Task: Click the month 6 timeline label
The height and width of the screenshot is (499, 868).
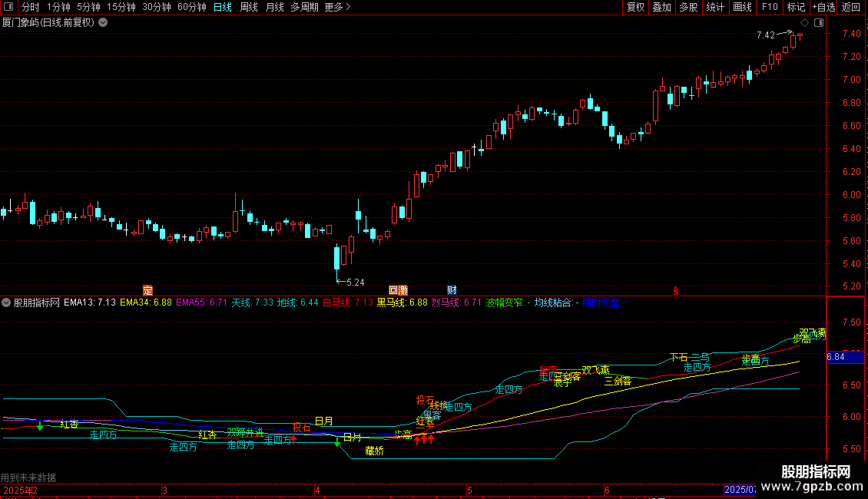Action: (607, 490)
